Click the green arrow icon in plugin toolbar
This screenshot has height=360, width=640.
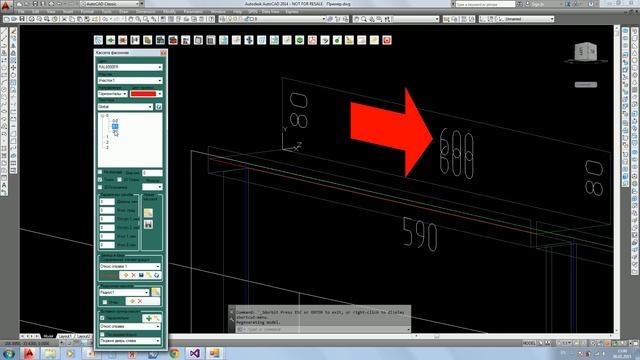click(111, 40)
